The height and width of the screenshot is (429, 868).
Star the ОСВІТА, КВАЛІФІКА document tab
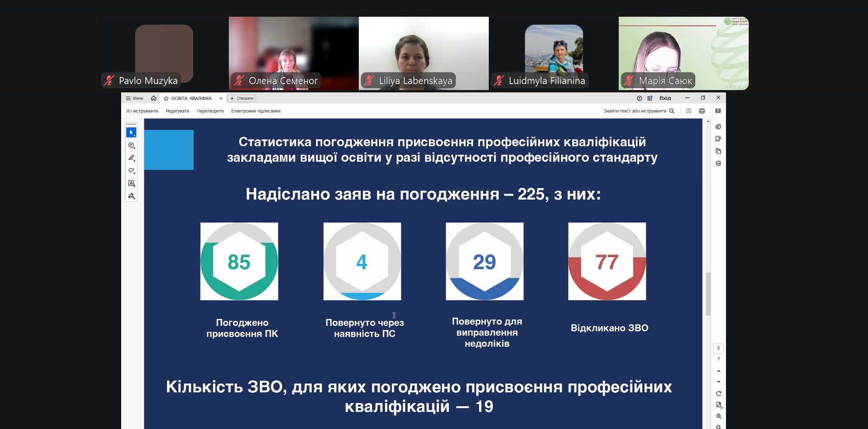pyautogui.click(x=166, y=98)
